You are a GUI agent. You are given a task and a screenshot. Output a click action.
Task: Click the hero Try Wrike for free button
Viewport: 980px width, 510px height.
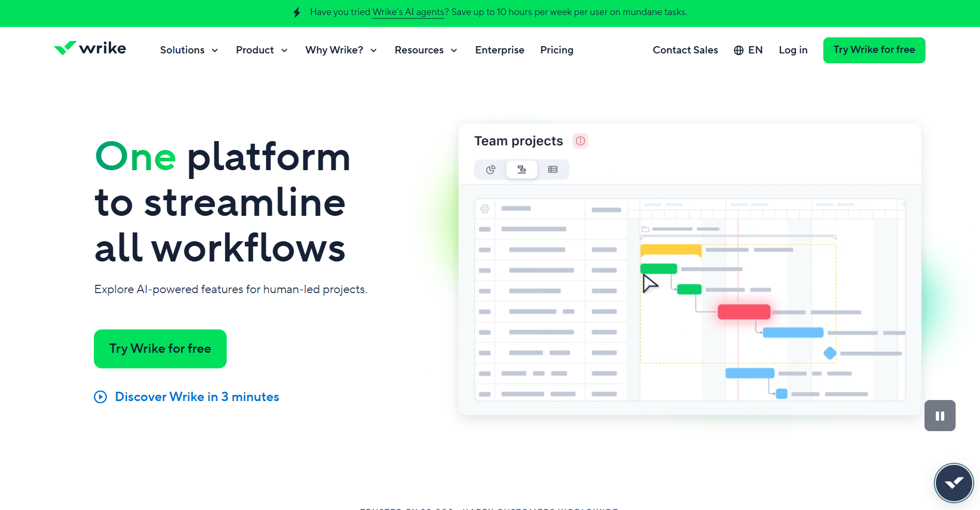click(160, 349)
